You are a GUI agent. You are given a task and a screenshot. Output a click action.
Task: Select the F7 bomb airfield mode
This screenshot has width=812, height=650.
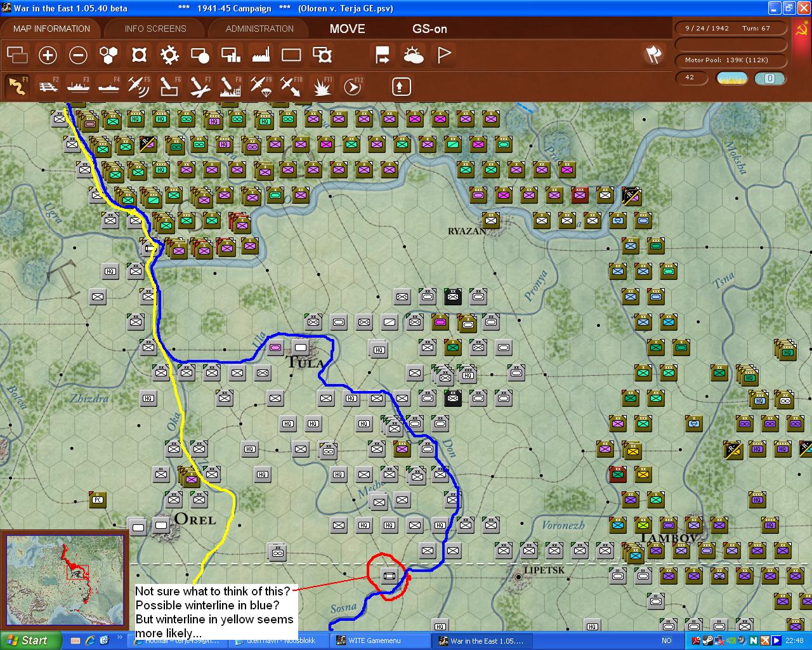200,86
